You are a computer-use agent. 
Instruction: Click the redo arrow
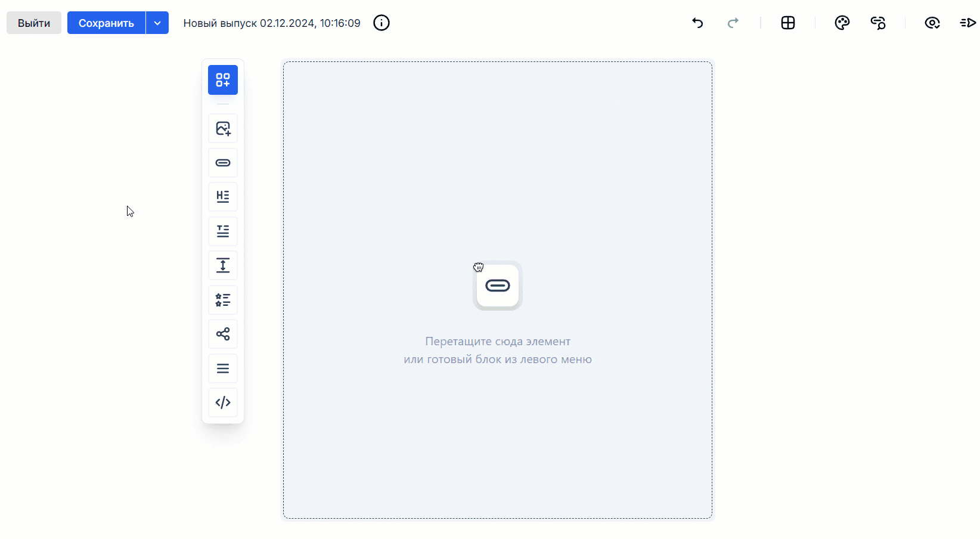(733, 23)
